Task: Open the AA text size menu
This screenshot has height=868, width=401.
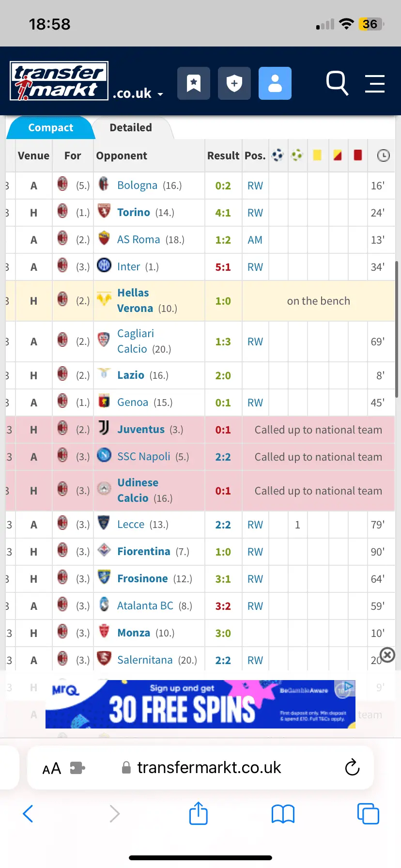Action: [x=52, y=768]
